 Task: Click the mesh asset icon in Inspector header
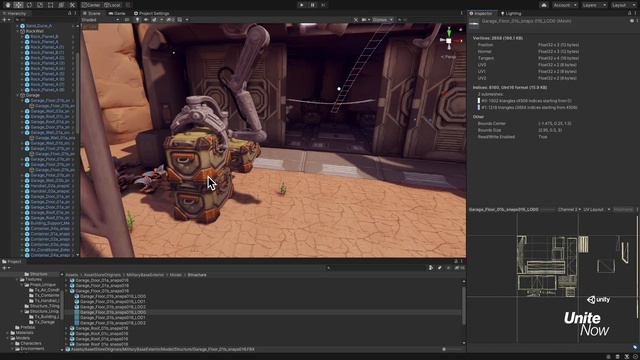tap(474, 24)
